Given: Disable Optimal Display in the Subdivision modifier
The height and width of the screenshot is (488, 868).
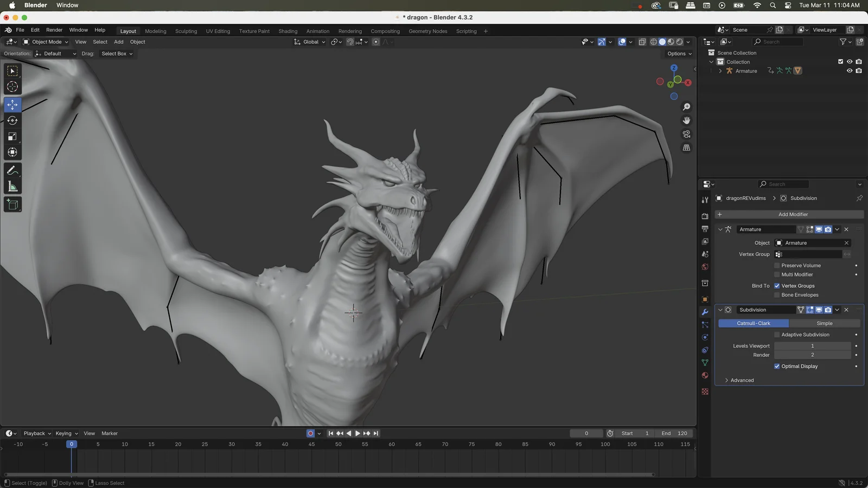Looking at the screenshot, I should 777,366.
